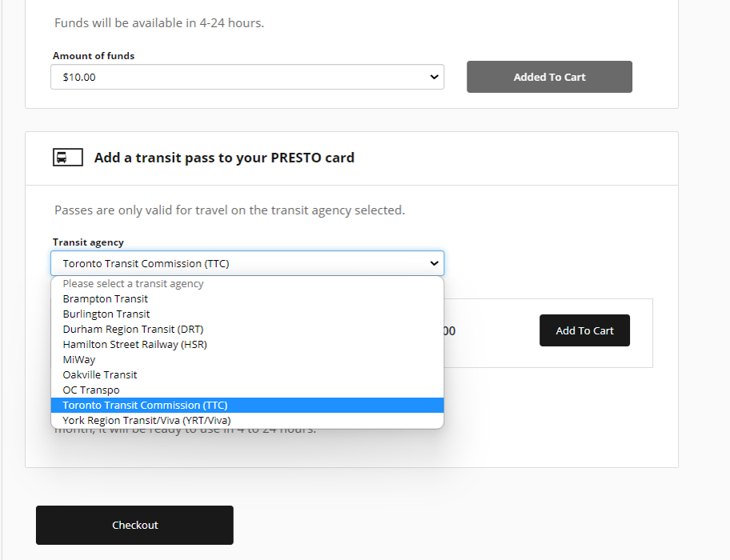Click the 'Passes are only valid for travel' note
The image size is (730, 560).
tap(230, 210)
